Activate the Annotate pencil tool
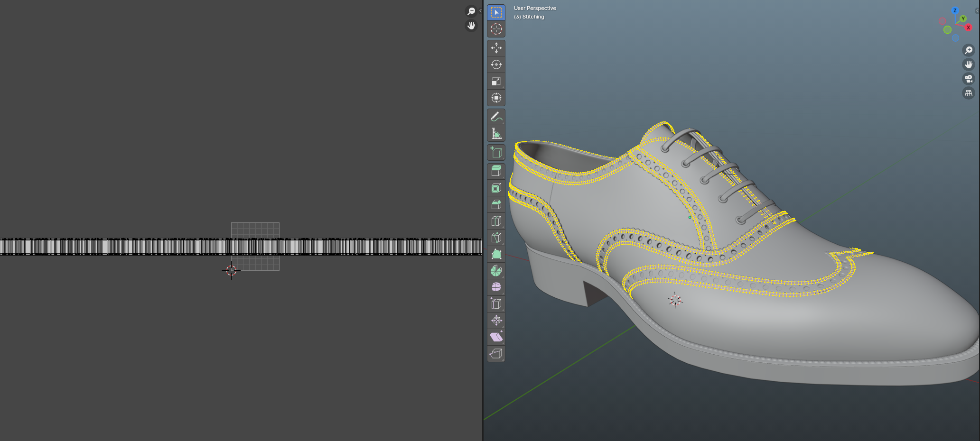Image resolution: width=980 pixels, height=441 pixels. (496, 117)
